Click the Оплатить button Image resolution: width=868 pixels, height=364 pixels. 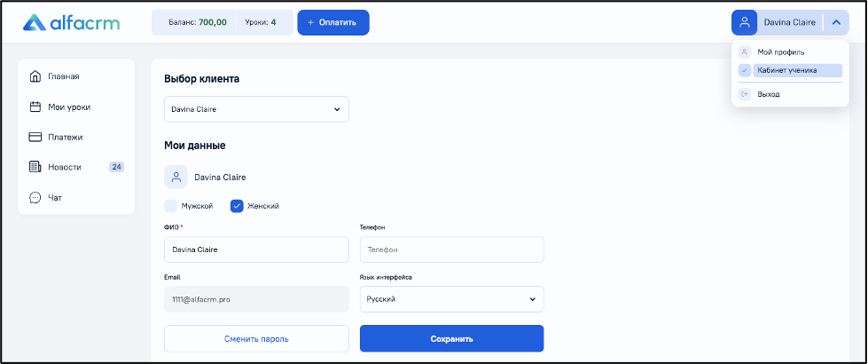point(333,23)
